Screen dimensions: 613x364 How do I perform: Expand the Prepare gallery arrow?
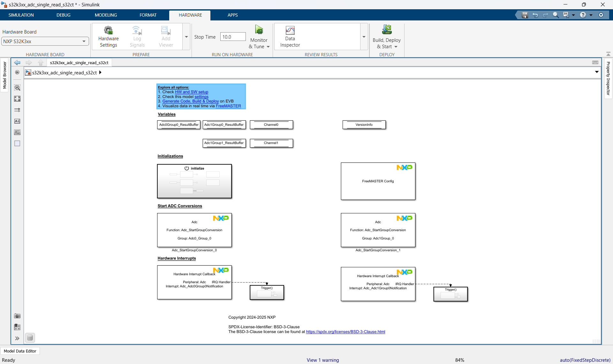(x=186, y=37)
